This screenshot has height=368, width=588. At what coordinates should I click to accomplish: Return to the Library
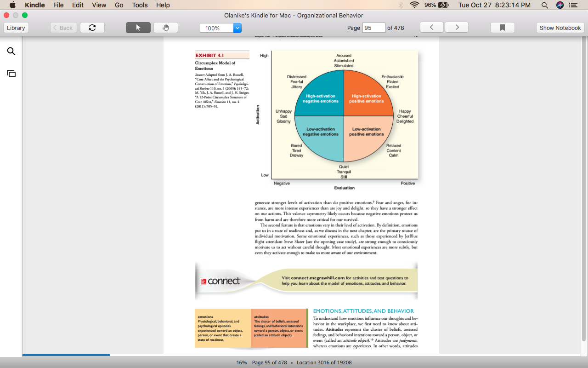pos(16,28)
